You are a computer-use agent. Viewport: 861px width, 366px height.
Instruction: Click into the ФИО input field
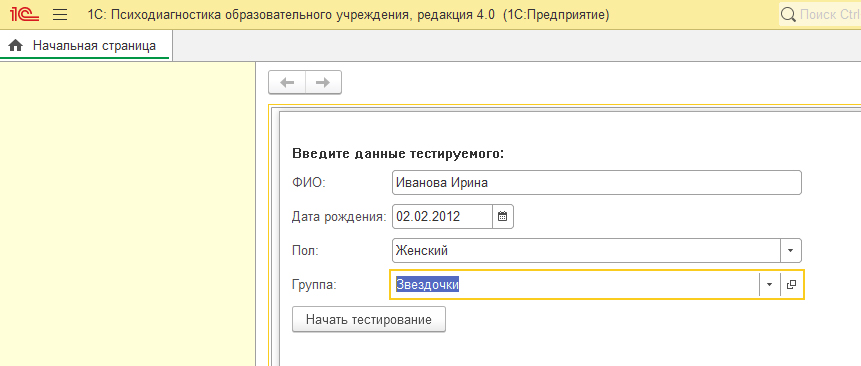pos(597,183)
